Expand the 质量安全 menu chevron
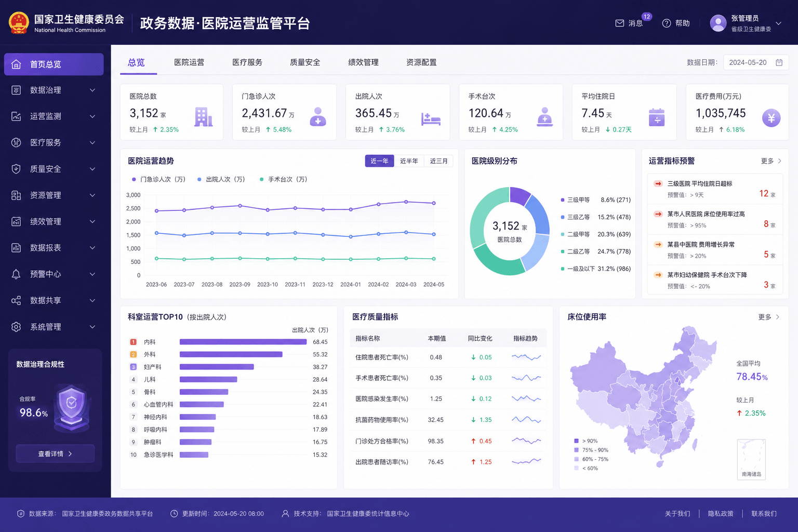Viewport: 798px width, 532px height. [x=92, y=169]
